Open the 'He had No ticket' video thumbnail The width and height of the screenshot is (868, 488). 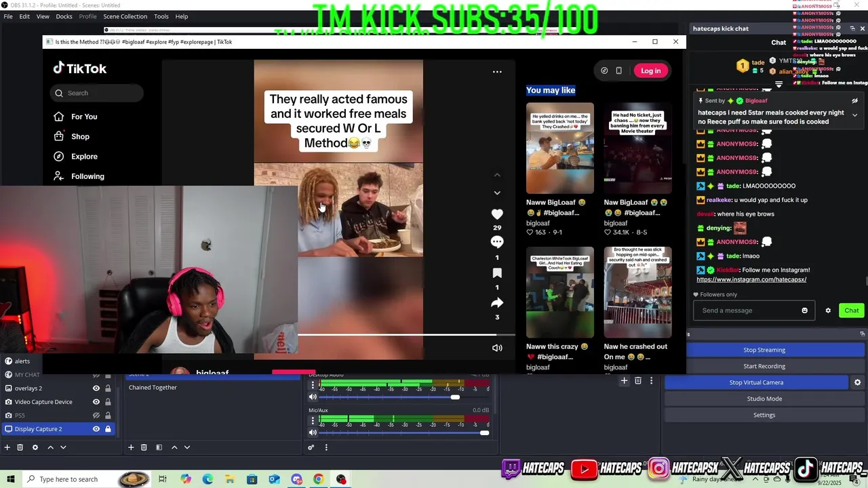point(638,148)
